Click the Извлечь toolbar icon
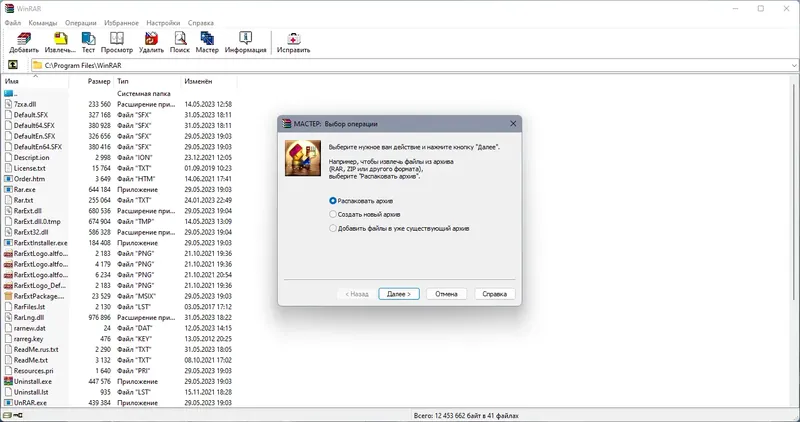The height and width of the screenshot is (422, 800). pyautogui.click(x=60, y=39)
